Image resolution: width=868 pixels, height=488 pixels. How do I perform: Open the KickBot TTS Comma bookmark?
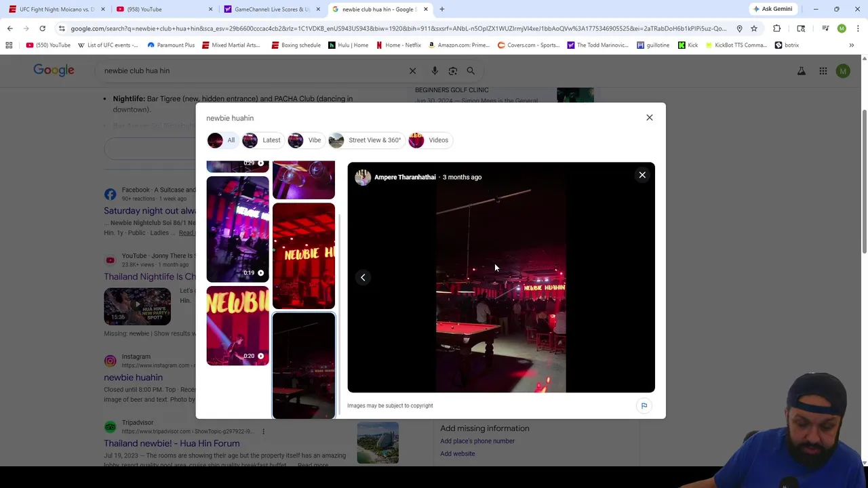pos(736,45)
